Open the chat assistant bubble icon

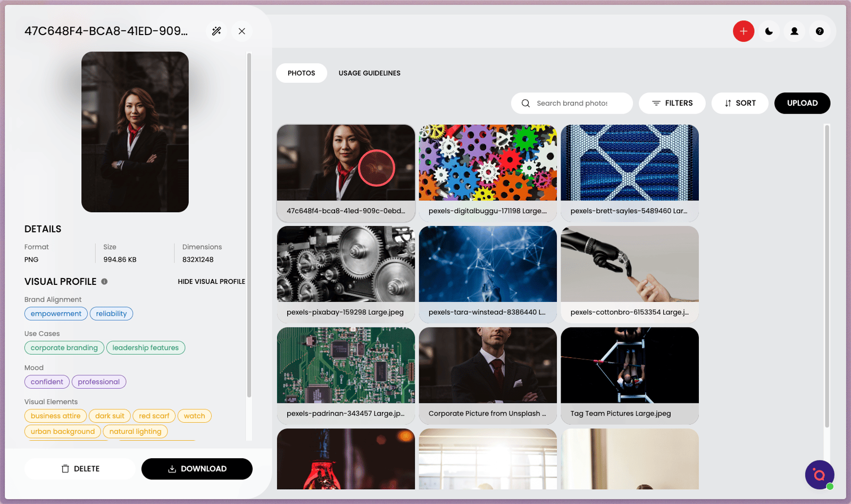click(x=819, y=474)
